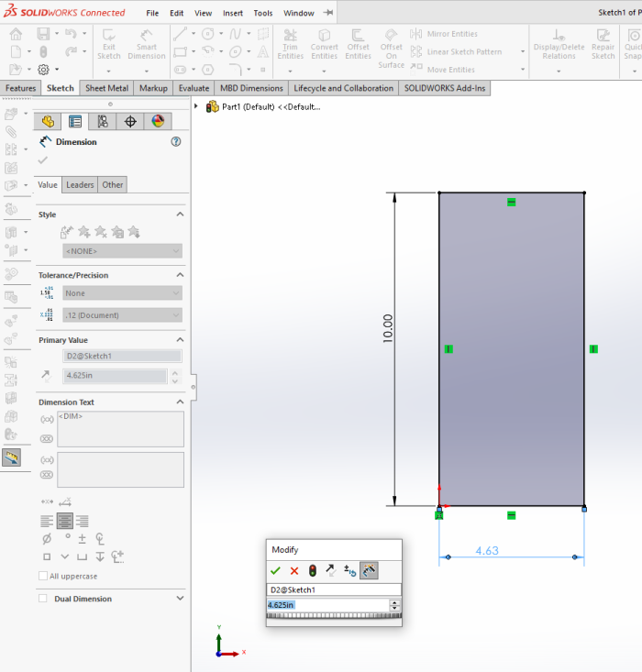Switch to the Leaders tab
Screen dimensions: 642x672
click(80, 184)
